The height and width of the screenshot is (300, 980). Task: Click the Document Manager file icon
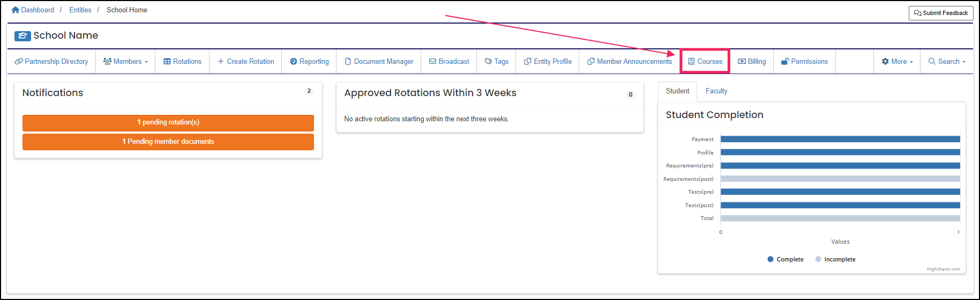click(x=348, y=61)
